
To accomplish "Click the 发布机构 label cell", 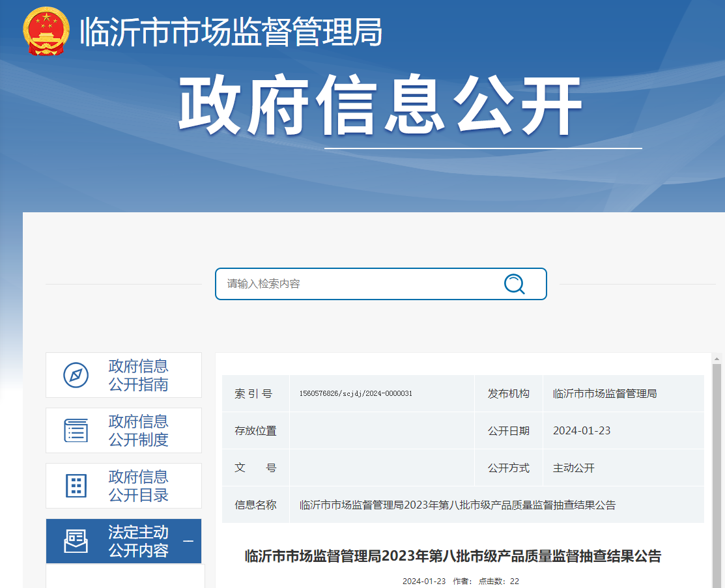I will click(509, 393).
